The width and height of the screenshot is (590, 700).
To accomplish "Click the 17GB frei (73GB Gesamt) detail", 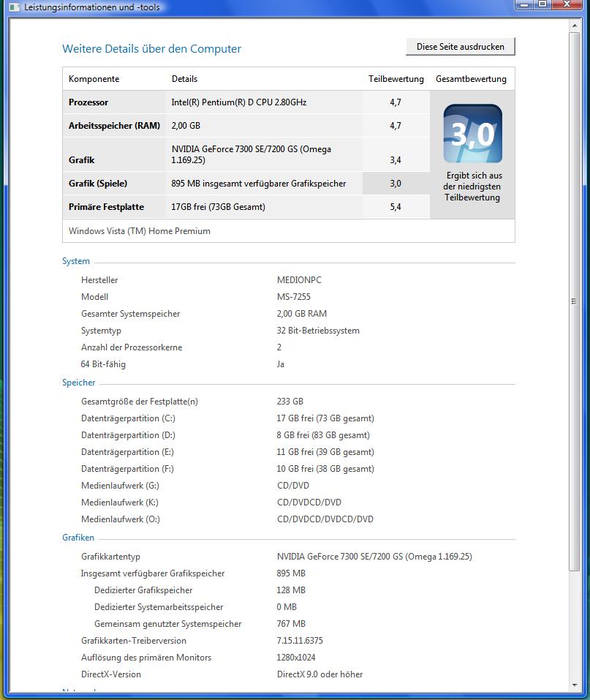I will (x=219, y=207).
